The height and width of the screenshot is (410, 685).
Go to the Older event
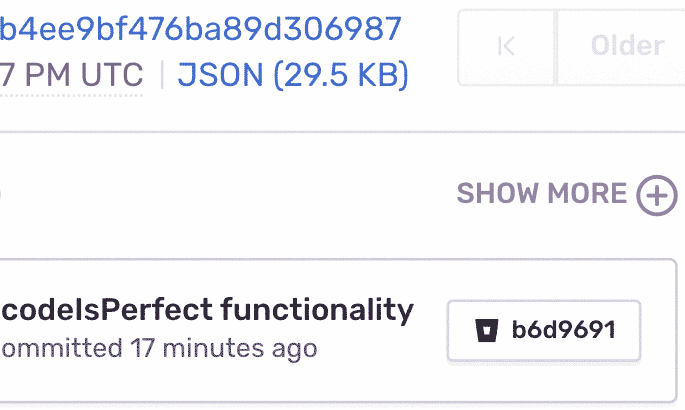point(627,47)
